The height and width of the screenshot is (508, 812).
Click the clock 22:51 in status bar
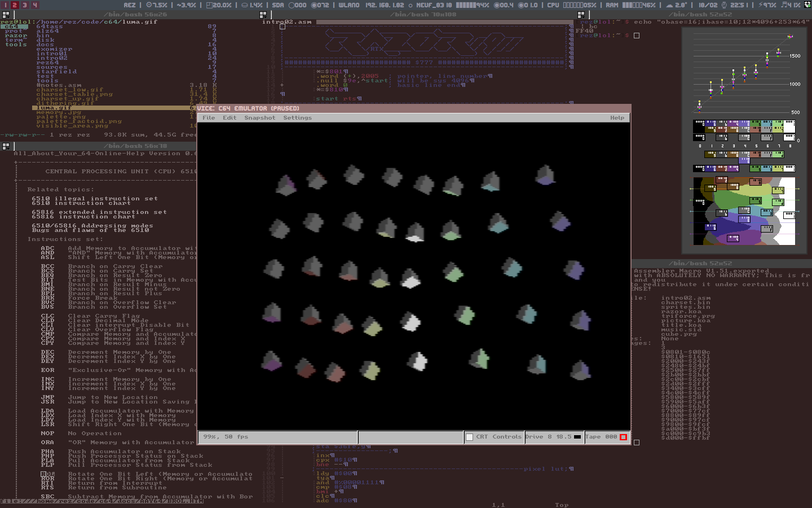tap(734, 5)
